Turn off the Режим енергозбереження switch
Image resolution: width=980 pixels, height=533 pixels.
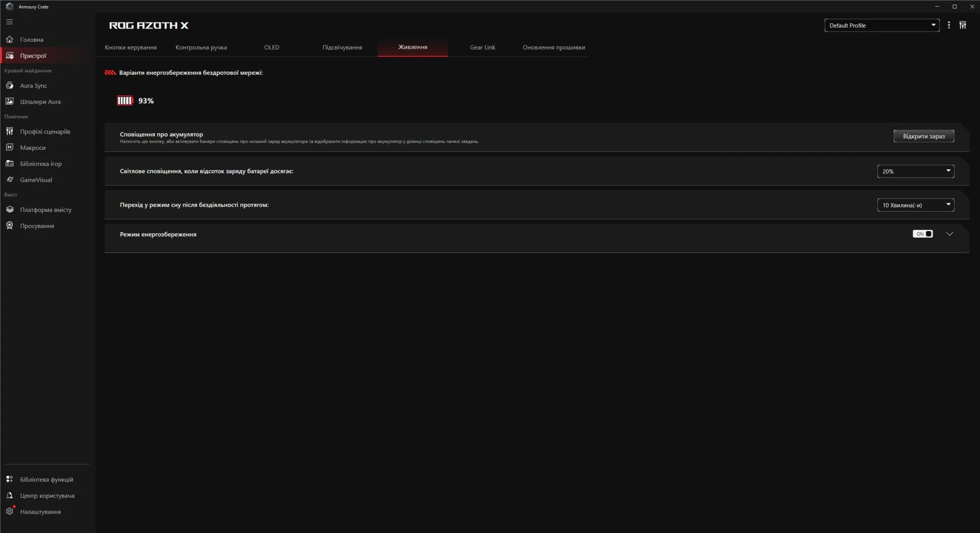pyautogui.click(x=923, y=234)
